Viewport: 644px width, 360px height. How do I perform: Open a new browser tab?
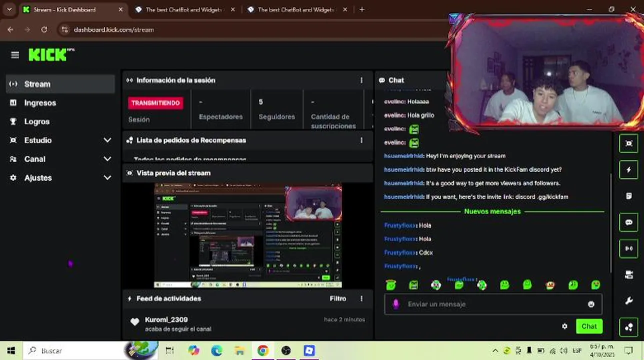coord(361,9)
